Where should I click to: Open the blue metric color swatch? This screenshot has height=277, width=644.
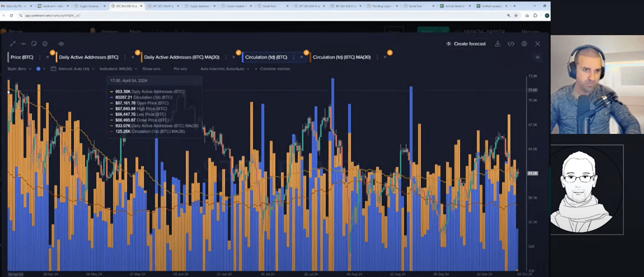coord(39,69)
